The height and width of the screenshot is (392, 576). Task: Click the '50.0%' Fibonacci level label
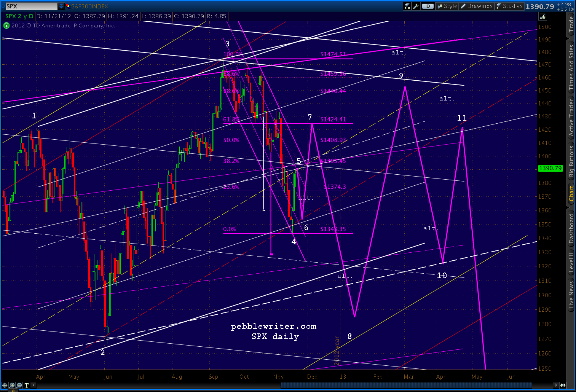pos(231,140)
